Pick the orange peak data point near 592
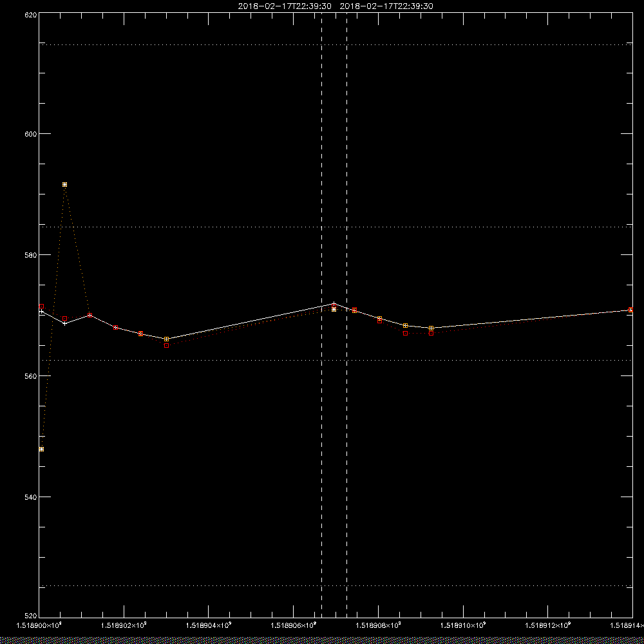The image size is (644, 644). [x=64, y=184]
